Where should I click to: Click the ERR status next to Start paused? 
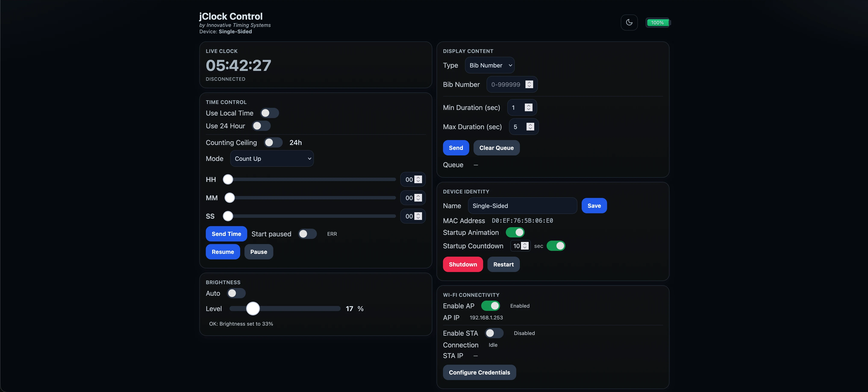click(x=332, y=234)
